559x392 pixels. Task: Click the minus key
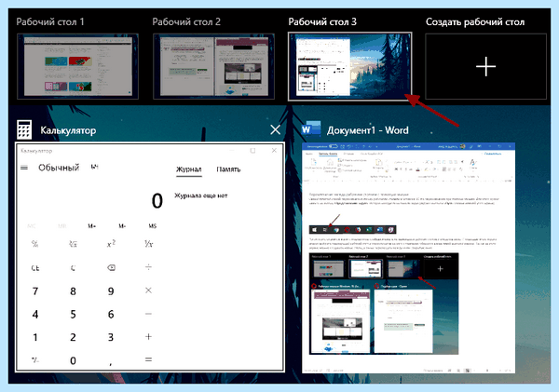[149, 314]
